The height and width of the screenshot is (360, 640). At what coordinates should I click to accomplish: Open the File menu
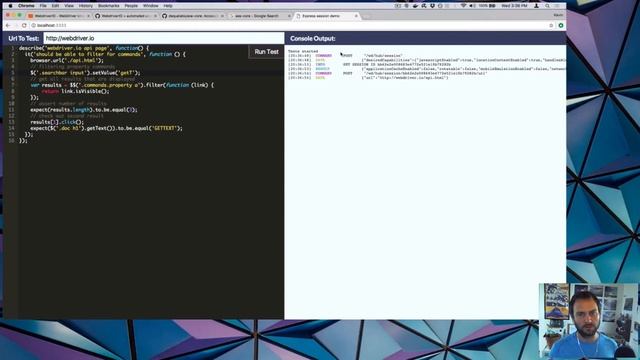[43, 6]
